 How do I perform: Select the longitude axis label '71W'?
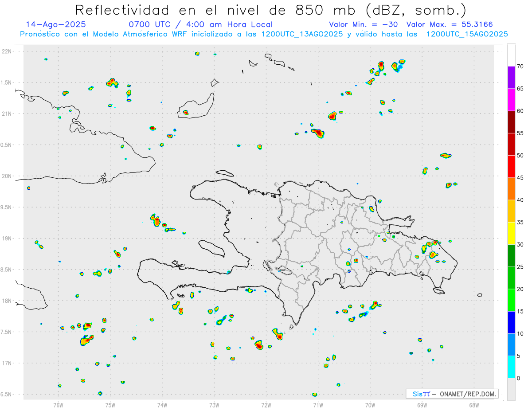(318, 405)
